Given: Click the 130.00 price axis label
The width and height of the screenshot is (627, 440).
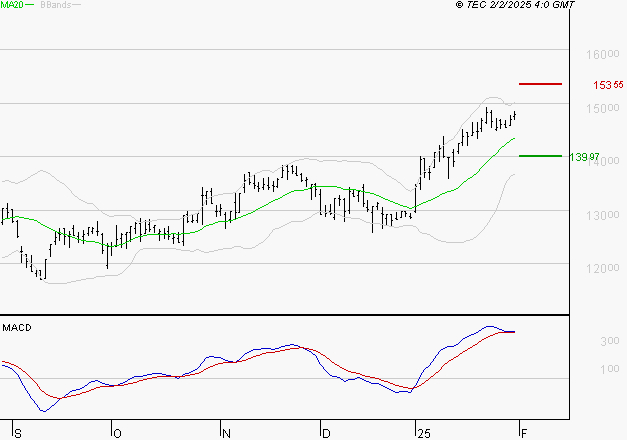Looking at the screenshot, I should click(603, 216).
